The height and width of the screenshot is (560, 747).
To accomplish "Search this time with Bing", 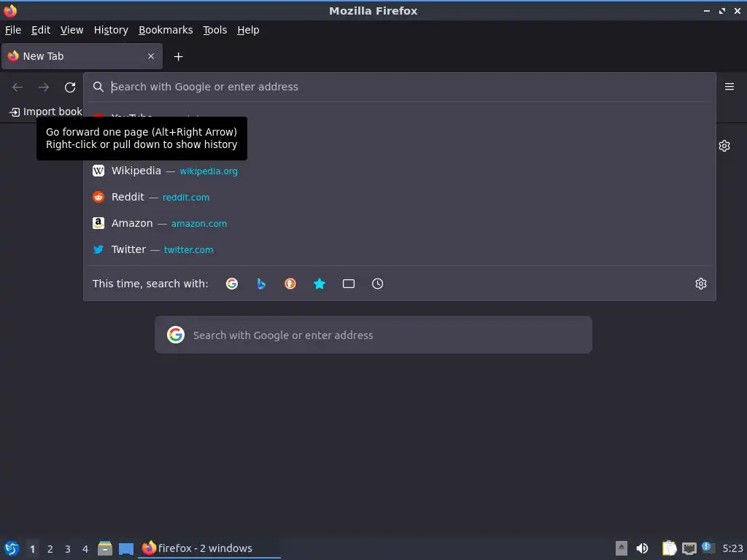I will coord(261,284).
